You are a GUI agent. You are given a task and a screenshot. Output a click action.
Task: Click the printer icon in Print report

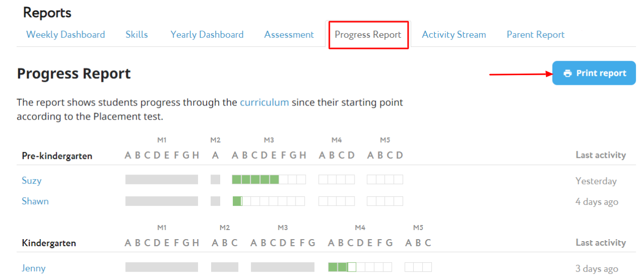(x=568, y=74)
